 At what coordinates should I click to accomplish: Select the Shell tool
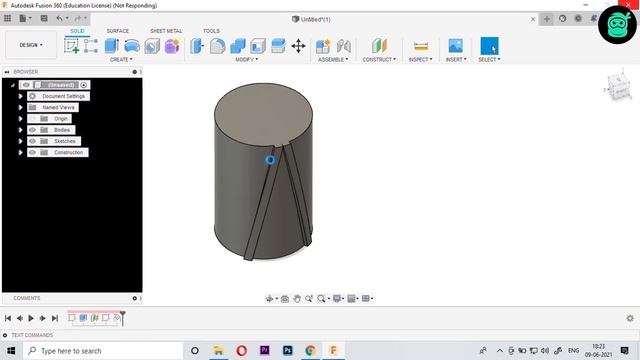tap(258, 46)
